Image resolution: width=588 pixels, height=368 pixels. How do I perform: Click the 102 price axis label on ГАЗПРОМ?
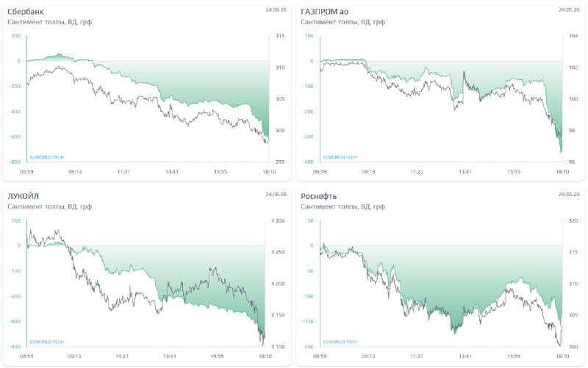pyautogui.click(x=573, y=68)
